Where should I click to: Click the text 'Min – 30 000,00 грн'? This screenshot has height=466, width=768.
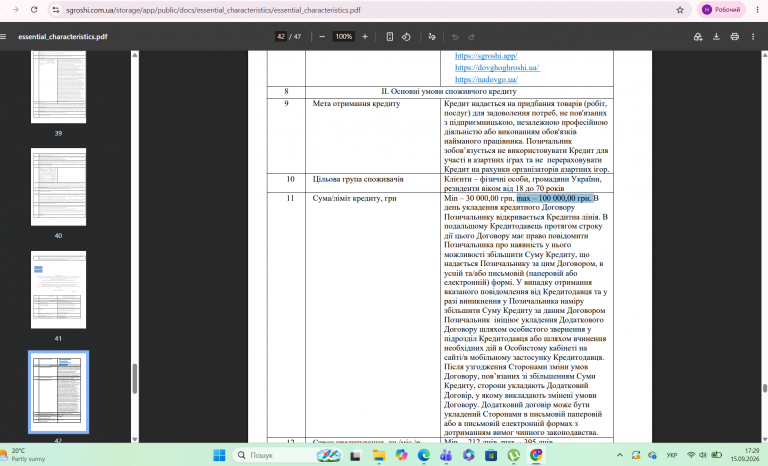point(479,198)
